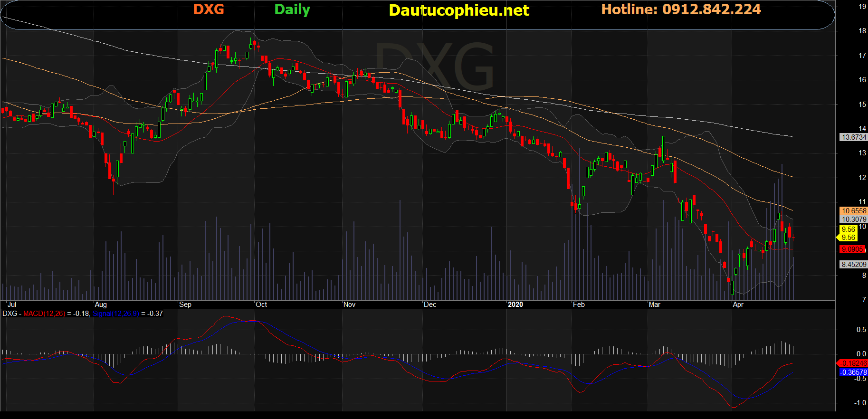
Task: Click the Feb month marker on time axis
Action: 579,305
